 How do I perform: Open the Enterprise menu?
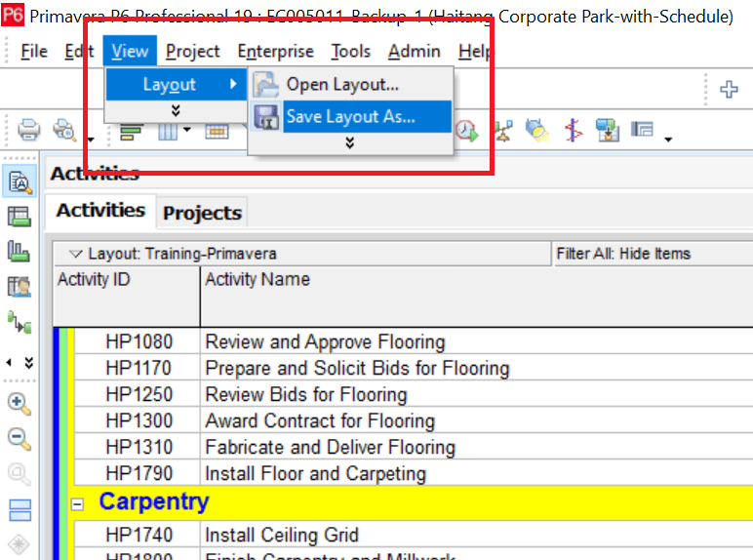coord(276,51)
